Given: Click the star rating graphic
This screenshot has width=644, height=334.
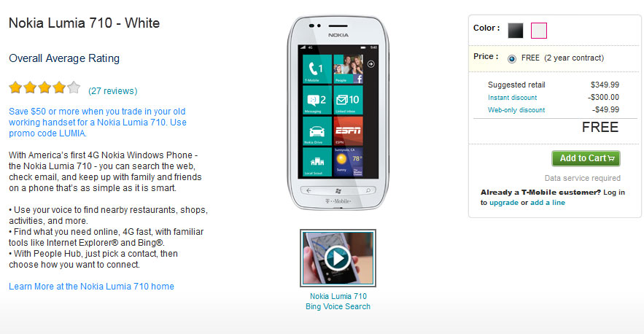Looking at the screenshot, I should (44, 88).
